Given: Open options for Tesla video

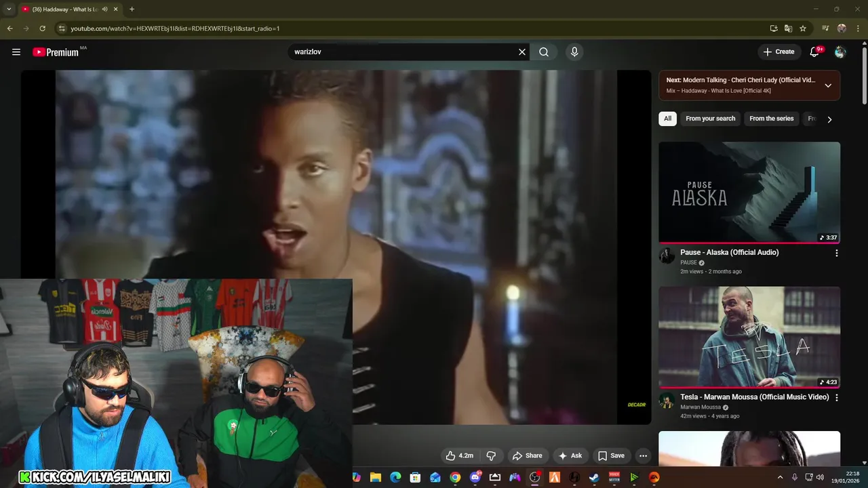Looking at the screenshot, I should point(836,398).
